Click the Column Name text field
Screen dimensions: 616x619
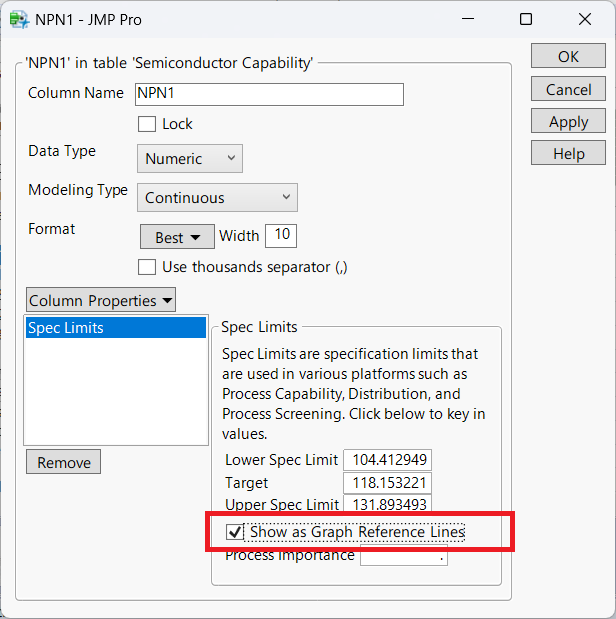(268, 94)
